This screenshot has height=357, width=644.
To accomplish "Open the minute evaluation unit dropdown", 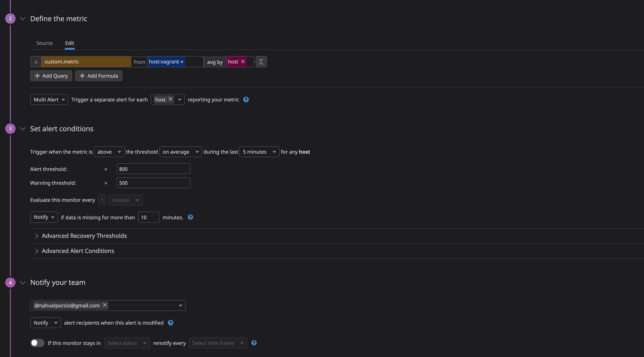I will coord(125,200).
